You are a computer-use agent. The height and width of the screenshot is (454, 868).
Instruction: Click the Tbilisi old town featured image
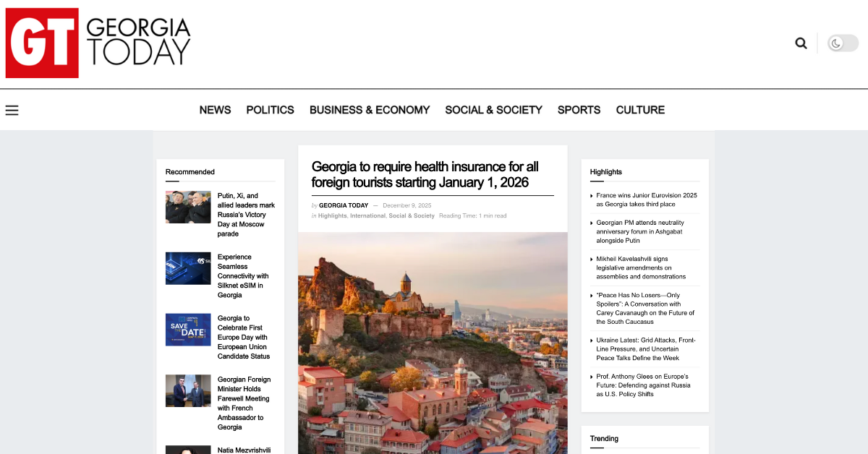pyautogui.click(x=433, y=343)
